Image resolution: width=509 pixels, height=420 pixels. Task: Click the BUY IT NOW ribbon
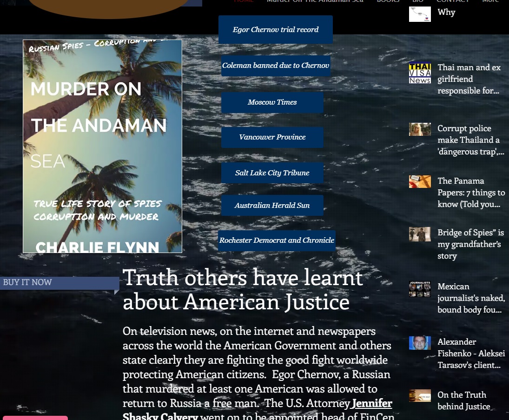click(59, 283)
